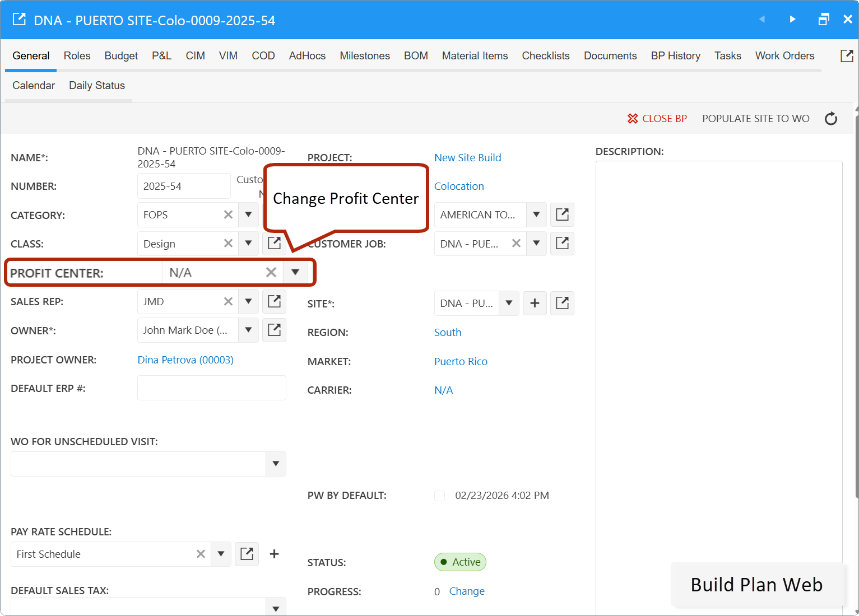Open Site record link icon
859x616 pixels.
pyautogui.click(x=562, y=303)
